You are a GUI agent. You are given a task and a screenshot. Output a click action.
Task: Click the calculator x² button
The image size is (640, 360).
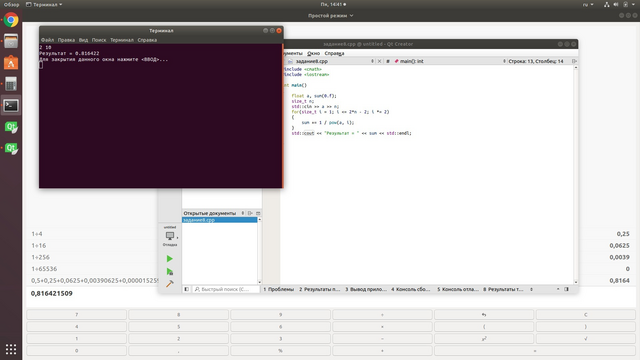coord(484,338)
